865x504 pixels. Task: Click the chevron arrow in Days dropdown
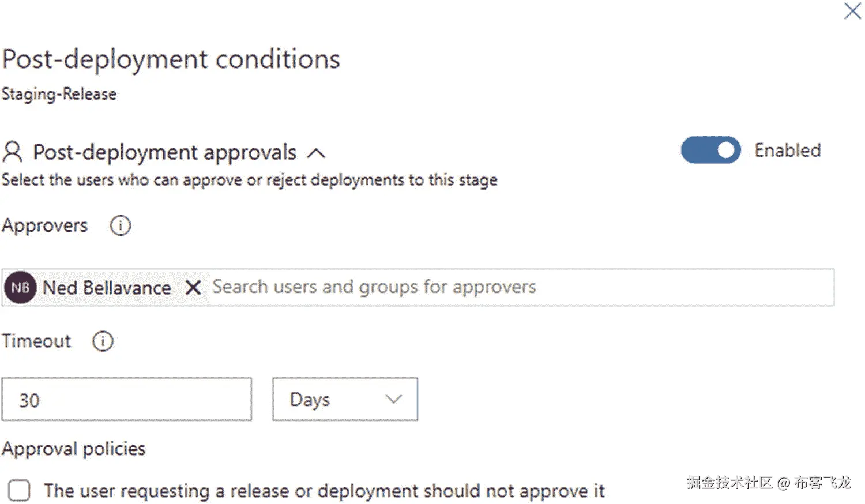pyautogui.click(x=393, y=399)
